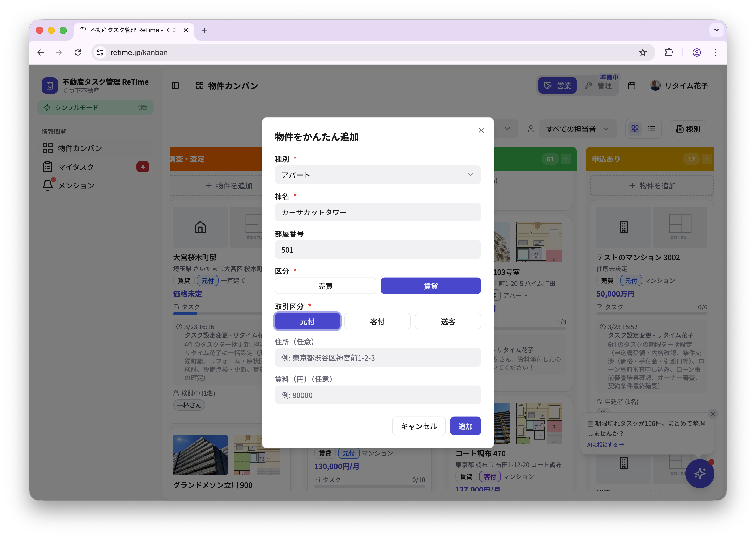Close the 物件をかんたん追加 dialog
The image size is (756, 539).
pyautogui.click(x=481, y=130)
